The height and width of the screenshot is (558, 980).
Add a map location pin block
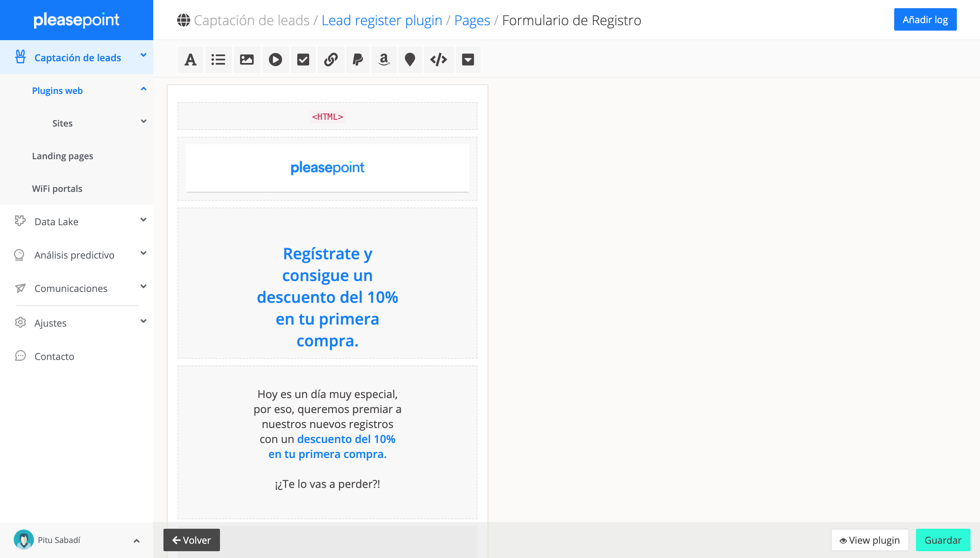click(x=410, y=60)
